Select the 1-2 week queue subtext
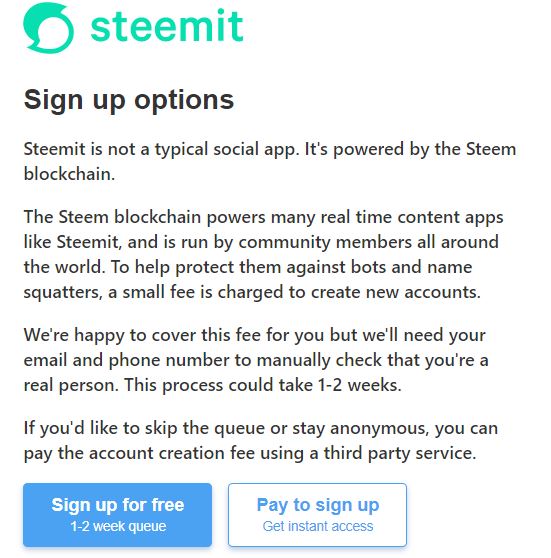This screenshot has width=551, height=558. coord(118,526)
